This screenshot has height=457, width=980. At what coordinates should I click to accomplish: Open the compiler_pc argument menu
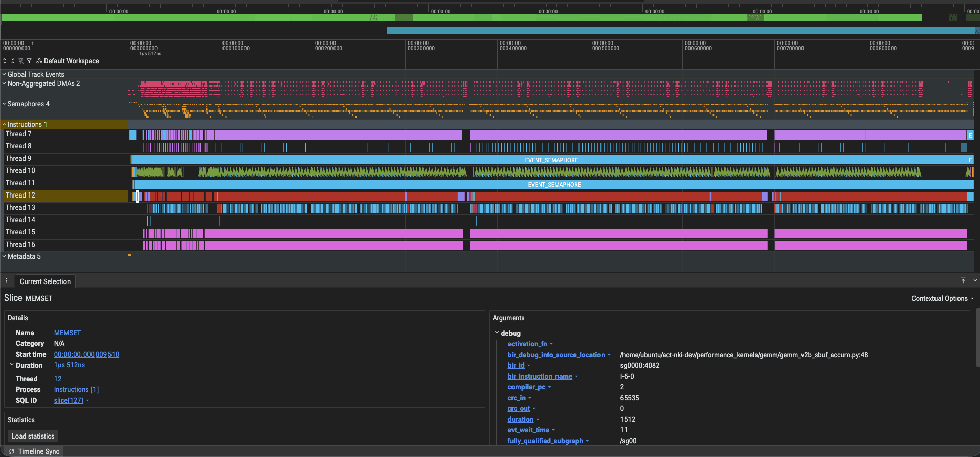(529, 387)
